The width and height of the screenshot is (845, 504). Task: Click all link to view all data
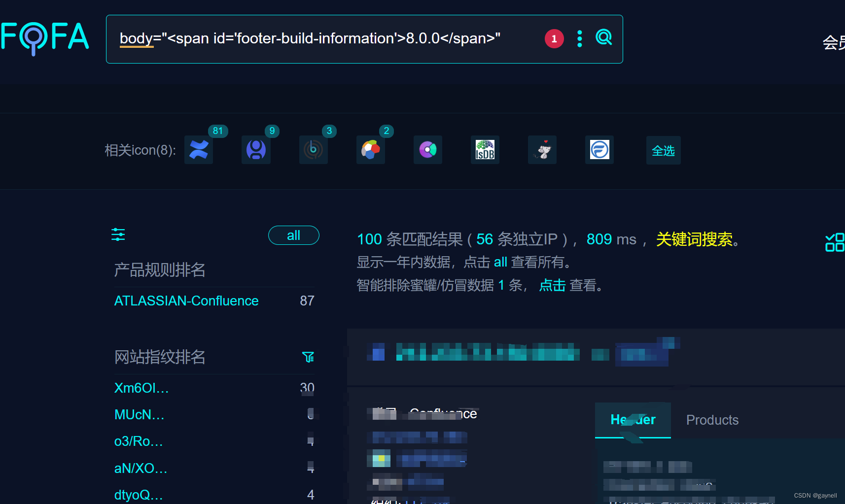(500, 262)
